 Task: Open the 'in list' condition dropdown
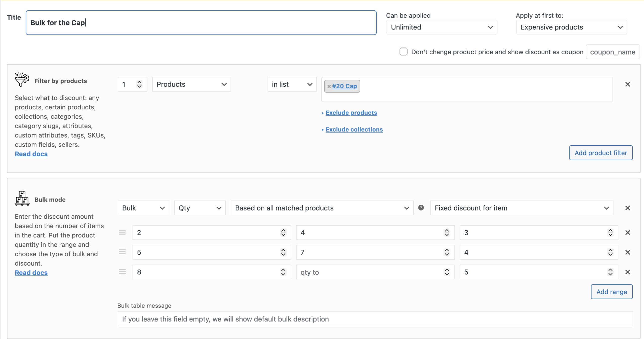click(292, 84)
